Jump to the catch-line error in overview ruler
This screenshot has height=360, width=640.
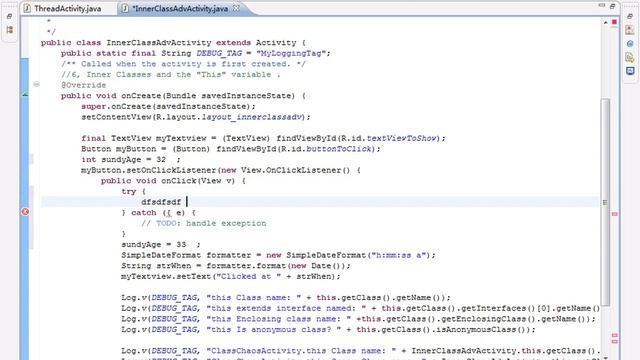pyautogui.click(x=614, y=213)
